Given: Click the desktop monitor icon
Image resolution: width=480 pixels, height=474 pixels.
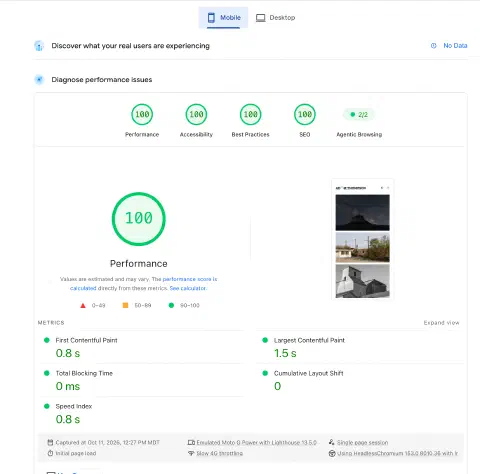Looking at the screenshot, I should pos(260,18).
